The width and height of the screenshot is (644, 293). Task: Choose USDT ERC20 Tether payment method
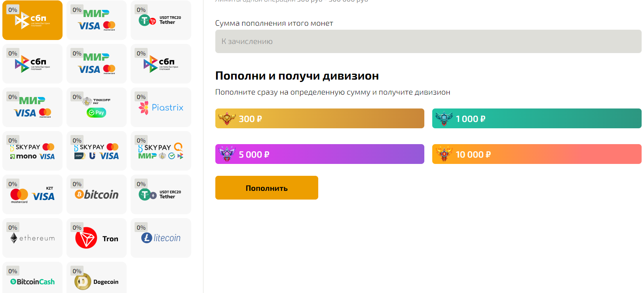pos(161,194)
